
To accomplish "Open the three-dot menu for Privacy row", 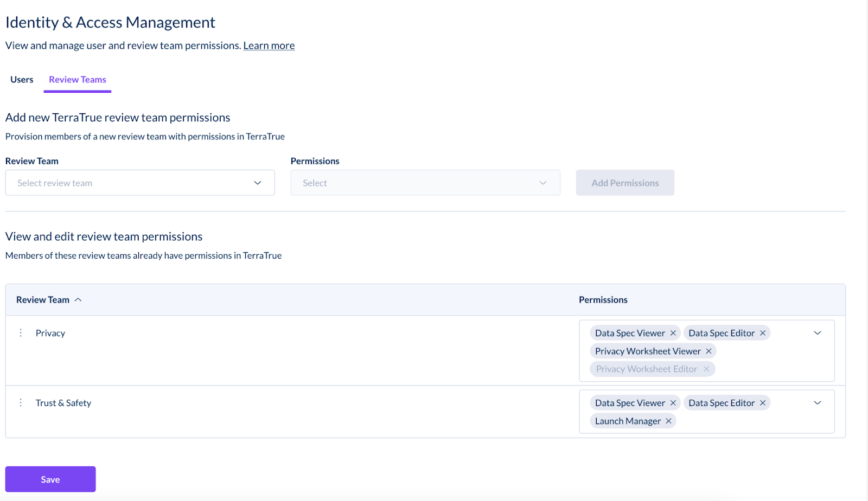I will pyautogui.click(x=21, y=333).
